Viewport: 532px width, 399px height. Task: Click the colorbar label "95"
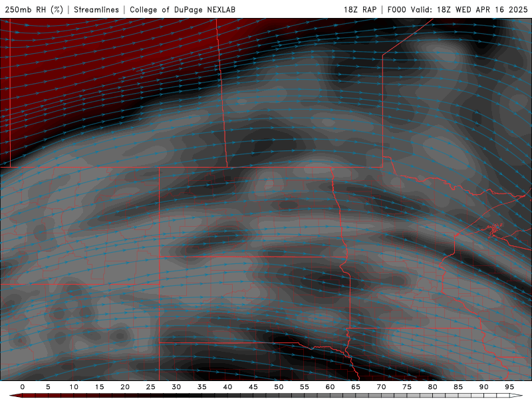(x=509, y=387)
